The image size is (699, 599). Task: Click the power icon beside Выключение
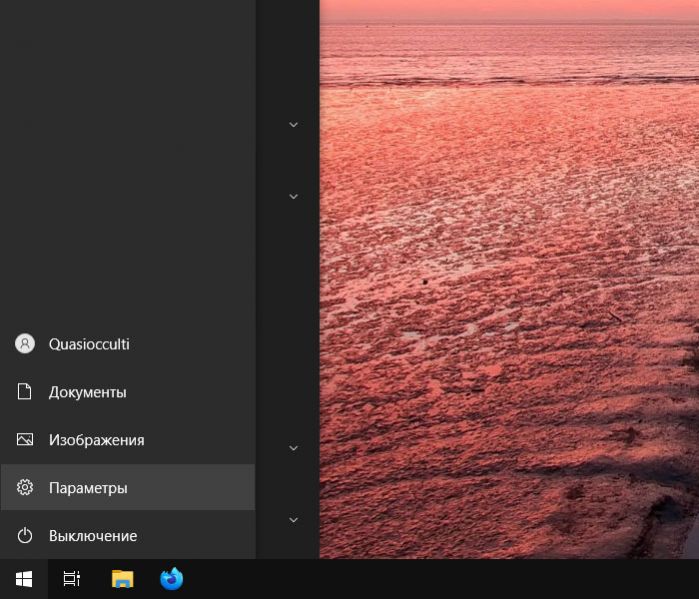pos(25,535)
